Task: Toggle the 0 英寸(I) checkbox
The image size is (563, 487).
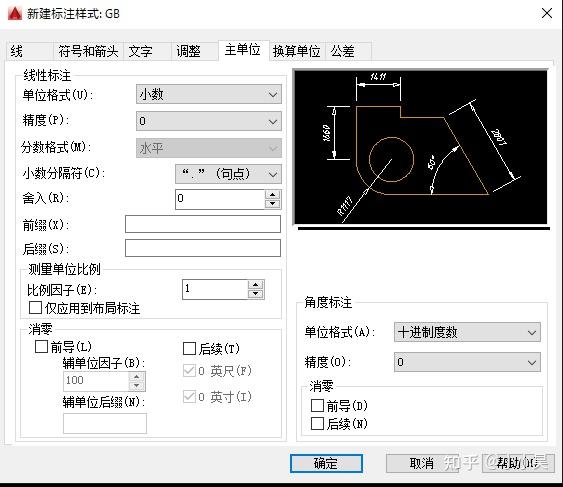Action: [189, 397]
